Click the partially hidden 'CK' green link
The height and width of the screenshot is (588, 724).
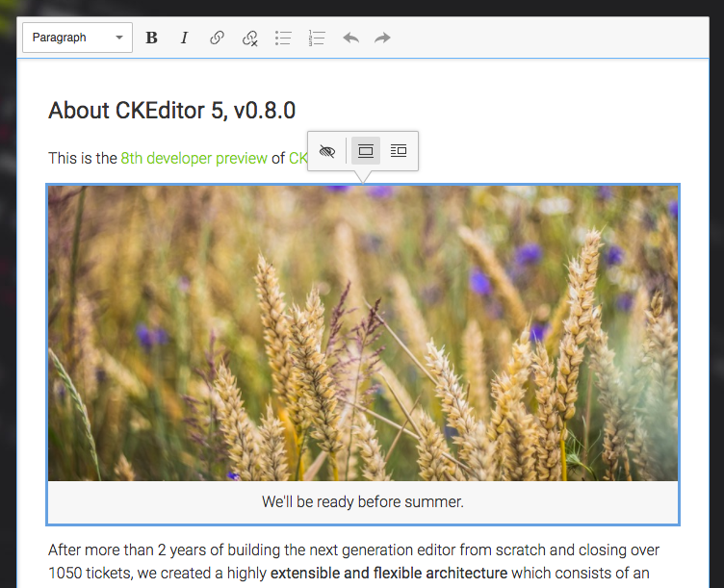click(x=297, y=158)
